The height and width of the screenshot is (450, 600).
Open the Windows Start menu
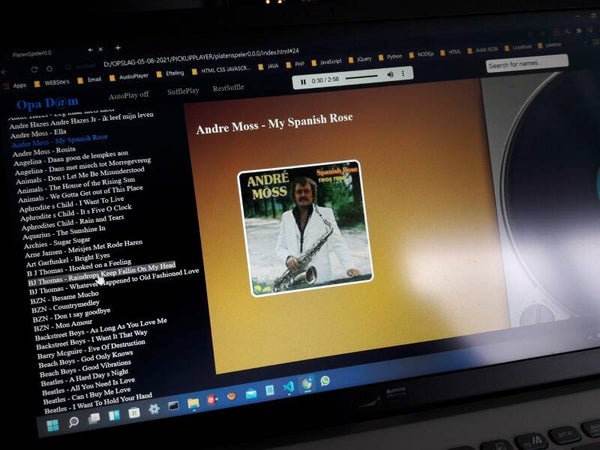[x=53, y=425]
